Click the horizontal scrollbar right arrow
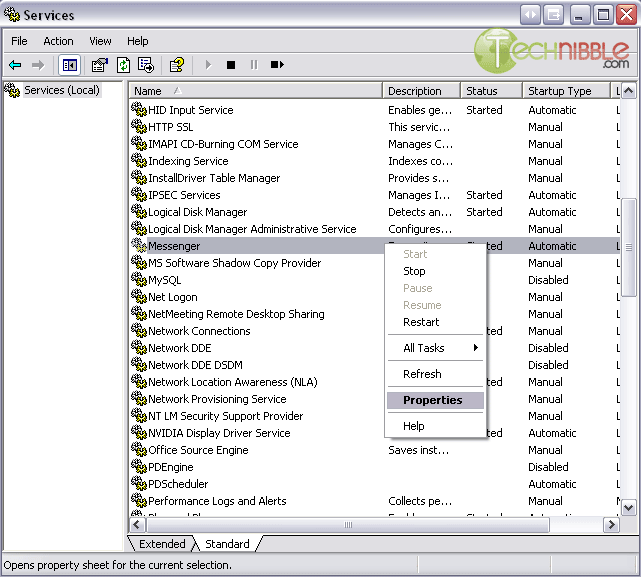 [612, 525]
